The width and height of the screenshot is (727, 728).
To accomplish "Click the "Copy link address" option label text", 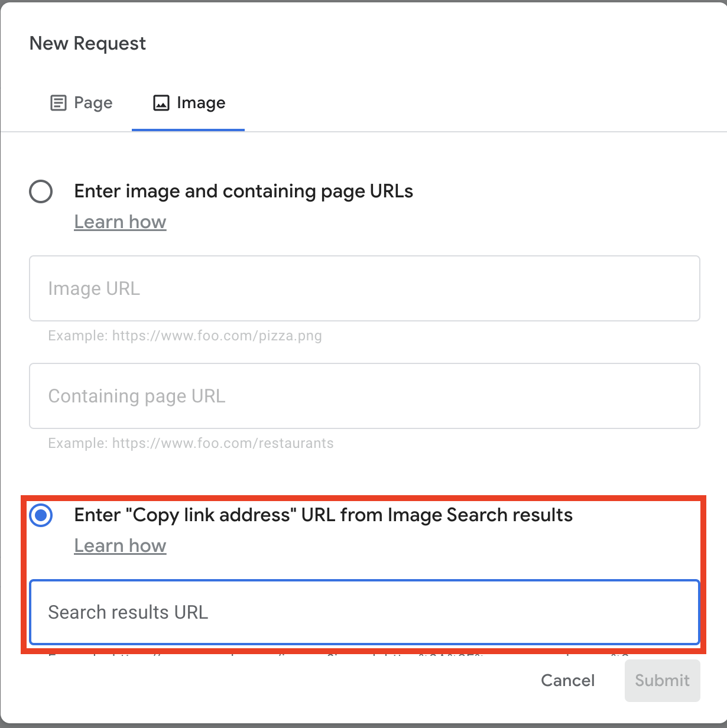I will (323, 515).
